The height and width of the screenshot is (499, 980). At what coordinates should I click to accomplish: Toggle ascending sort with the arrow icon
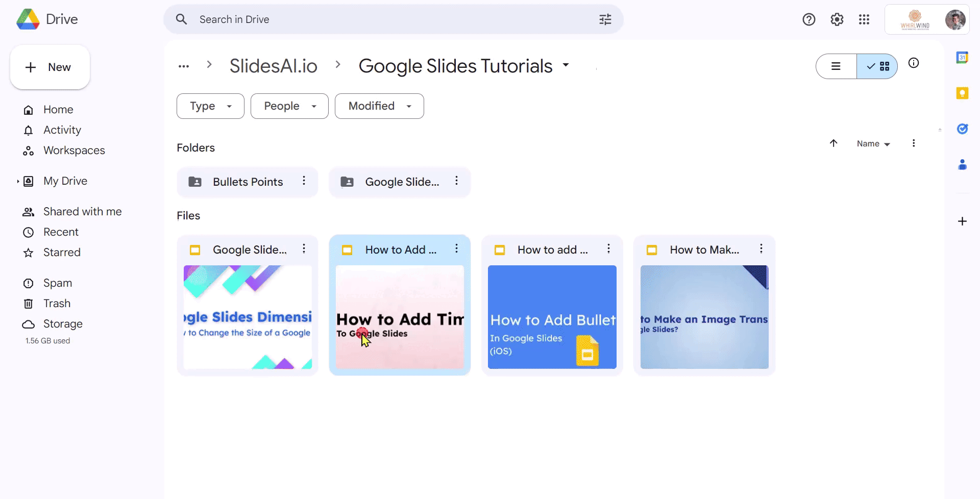[834, 143]
